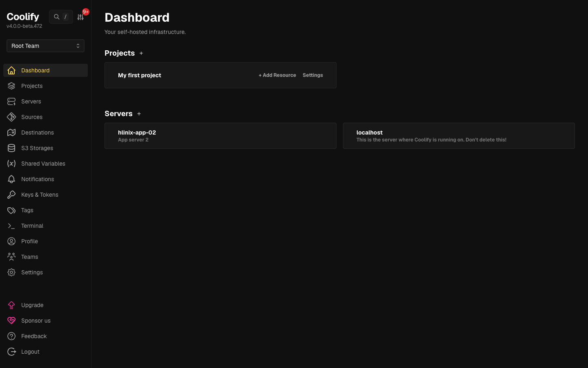Select the Tags label in the sidebar
Image resolution: width=588 pixels, height=368 pixels.
tap(27, 210)
